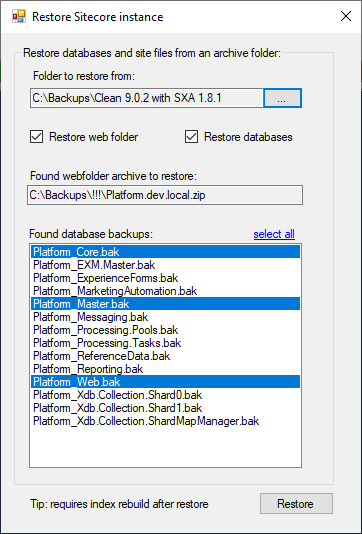Select Platform_MarketingAutomation.bak backup

[x=166, y=290]
